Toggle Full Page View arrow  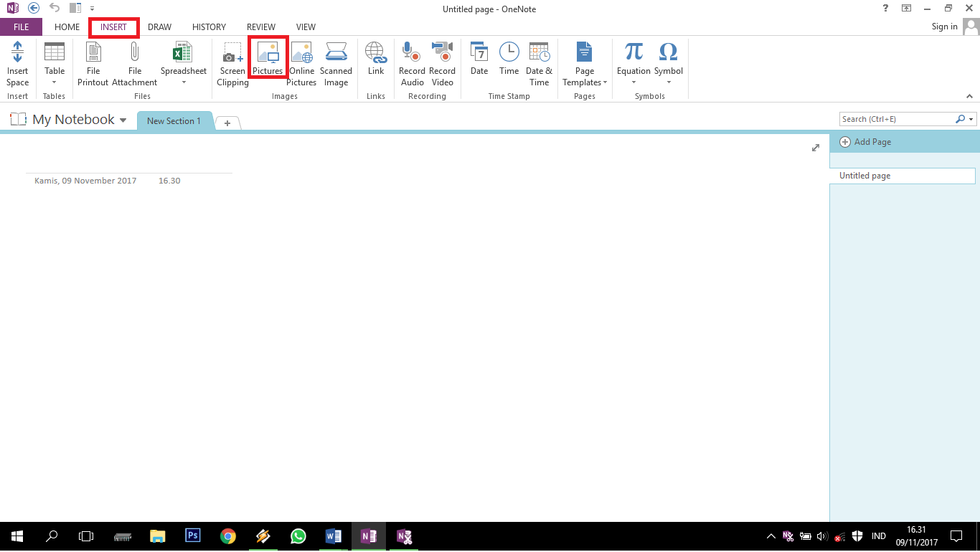[x=816, y=148]
